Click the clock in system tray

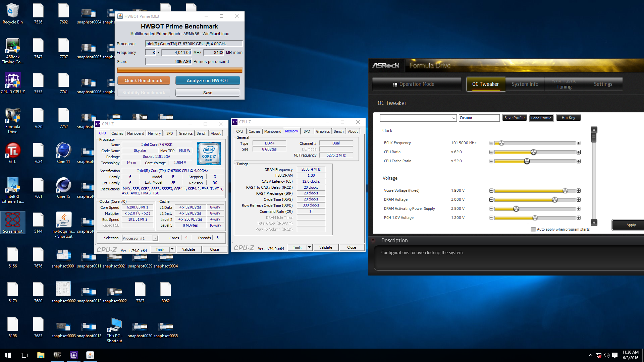click(x=630, y=355)
